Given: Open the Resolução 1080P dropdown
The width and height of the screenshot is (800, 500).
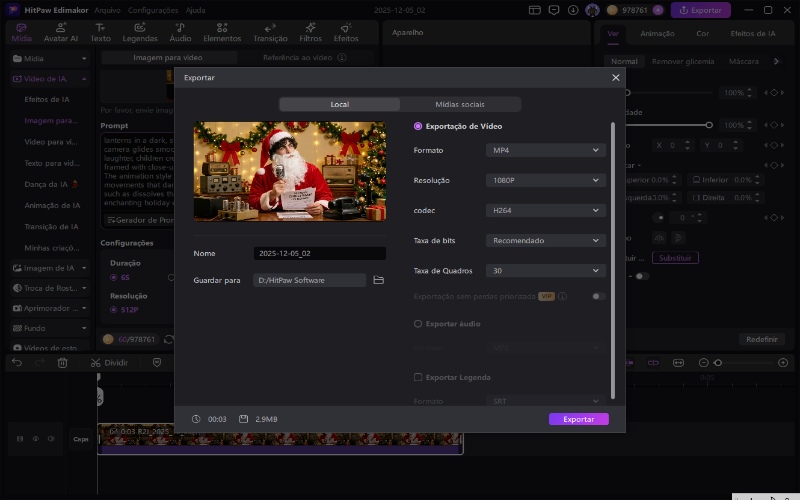Looking at the screenshot, I should click(545, 180).
